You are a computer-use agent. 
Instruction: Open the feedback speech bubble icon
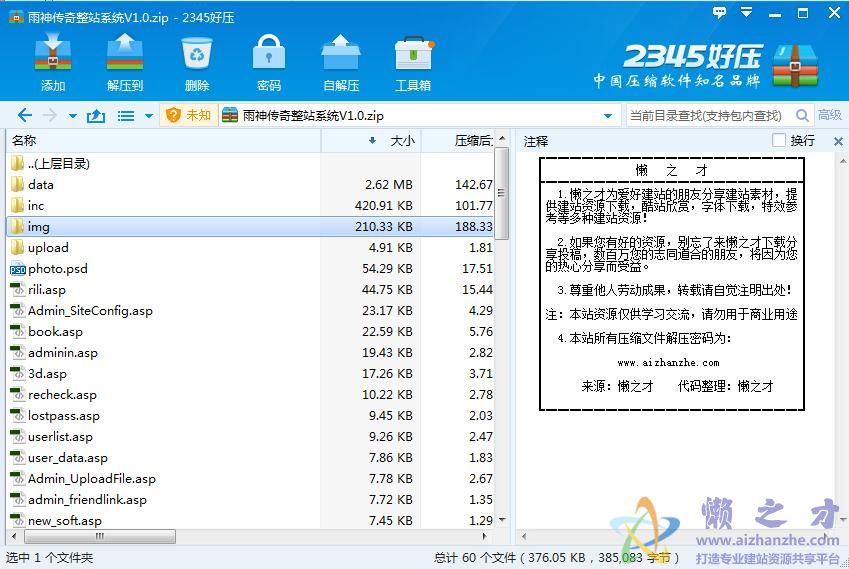[719, 12]
